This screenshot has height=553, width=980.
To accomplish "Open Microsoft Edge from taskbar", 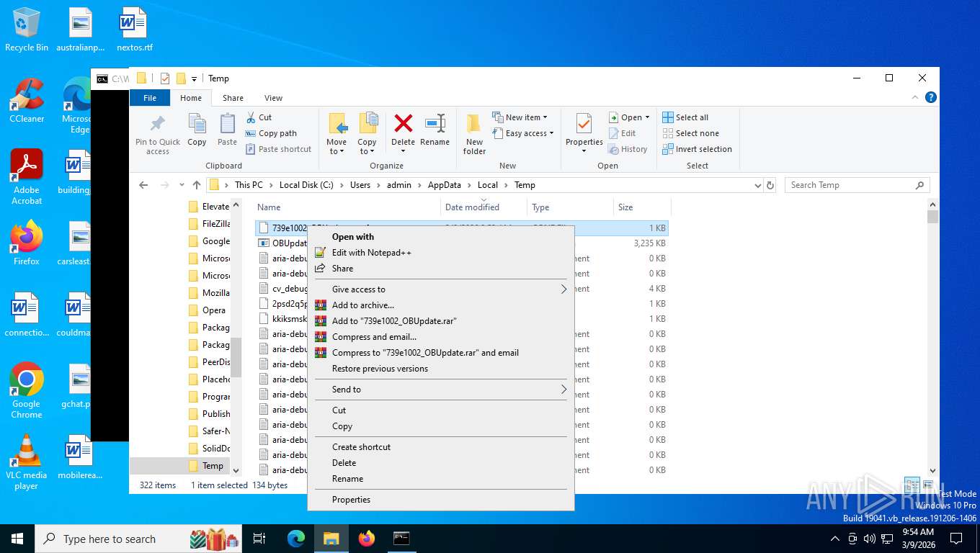I will tap(296, 539).
